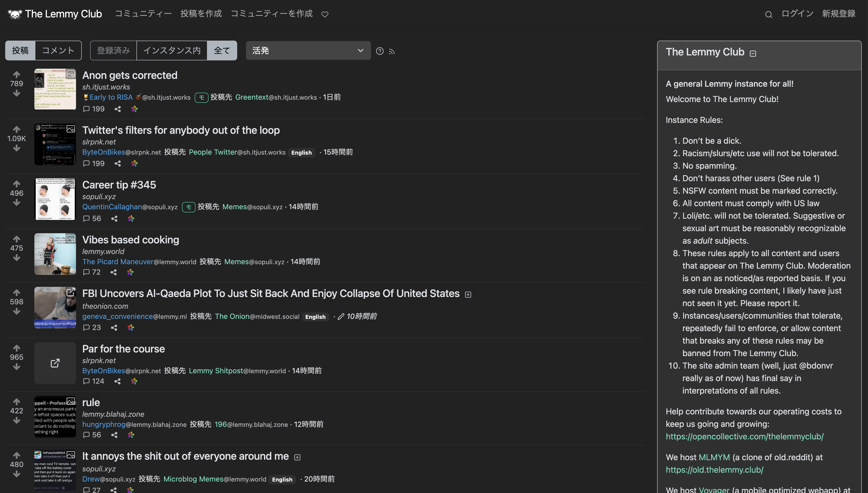Click the search magnifier icon
Viewport: 868px width, 493px height.
tap(769, 15)
